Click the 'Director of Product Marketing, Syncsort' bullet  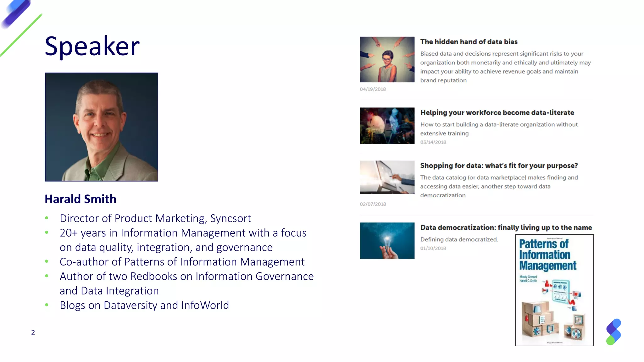155,218
